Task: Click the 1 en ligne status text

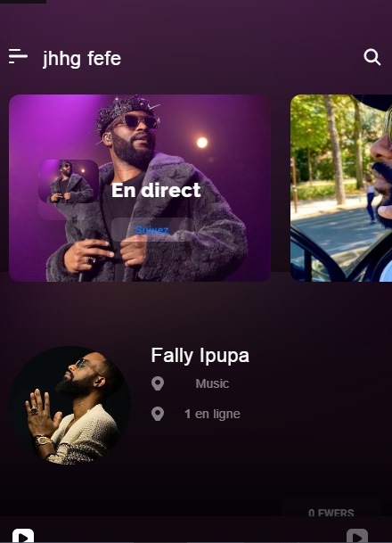Action: (212, 414)
